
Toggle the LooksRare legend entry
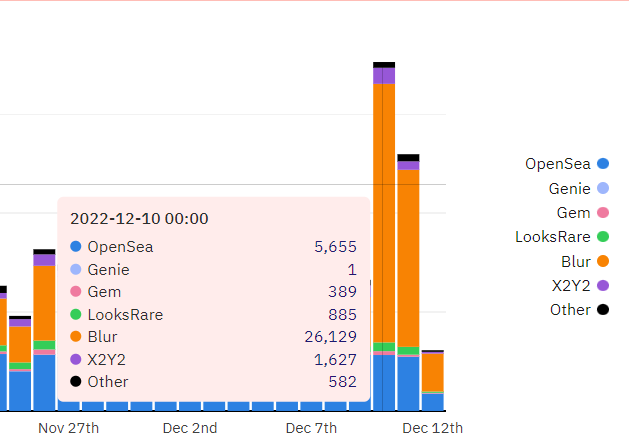coord(562,237)
